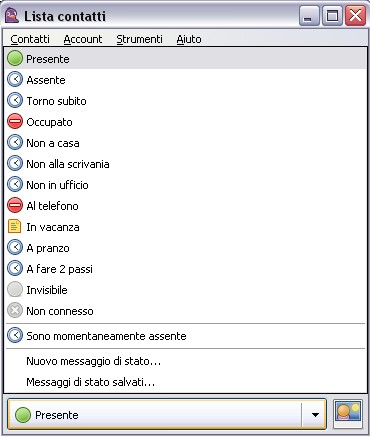
Task: Choose the In vacanza note icon
Action: click(x=15, y=227)
